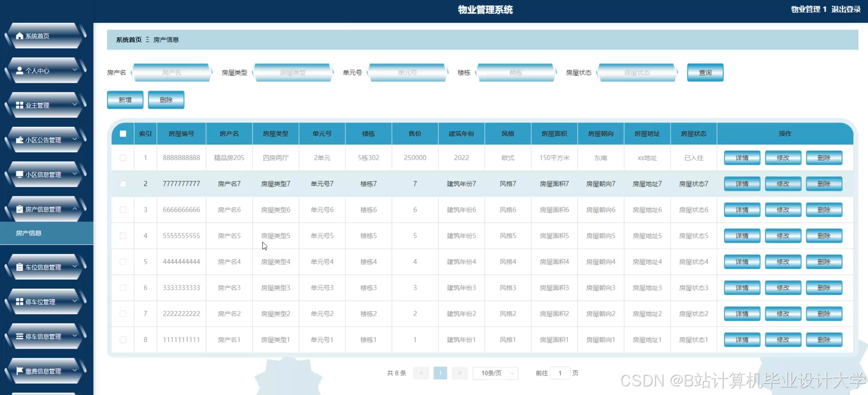Click the 建筑年份 column header
868x395 pixels.
pyautogui.click(x=461, y=134)
